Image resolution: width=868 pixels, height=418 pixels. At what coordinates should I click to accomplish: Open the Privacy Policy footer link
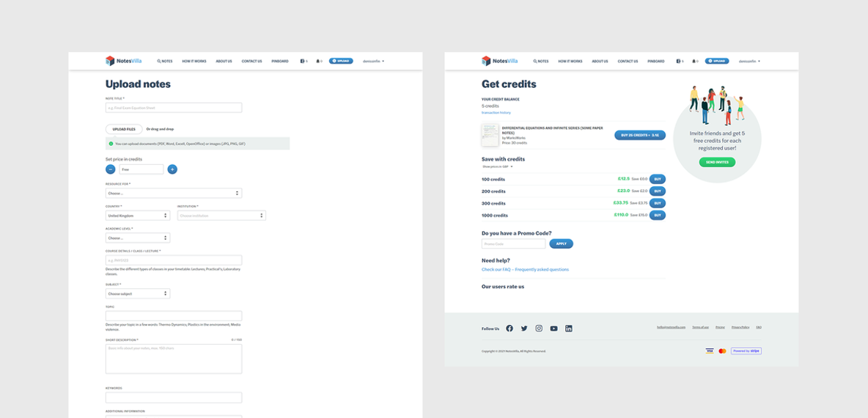740,327
